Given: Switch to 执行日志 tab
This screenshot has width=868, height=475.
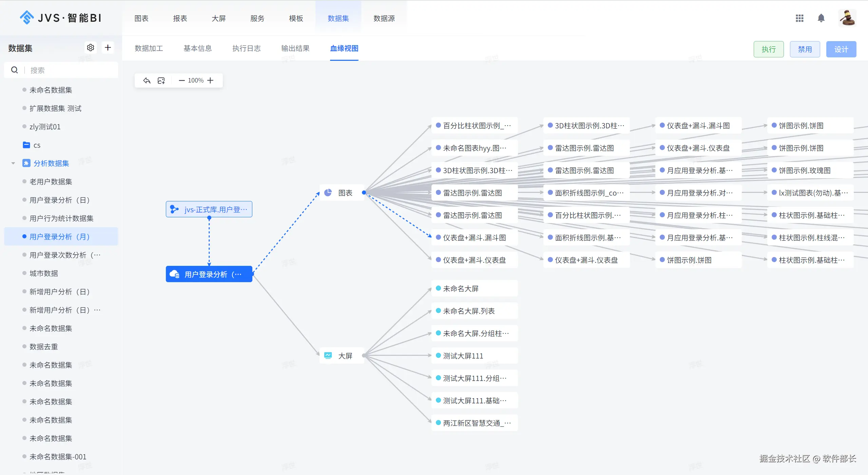Looking at the screenshot, I should coord(246,48).
